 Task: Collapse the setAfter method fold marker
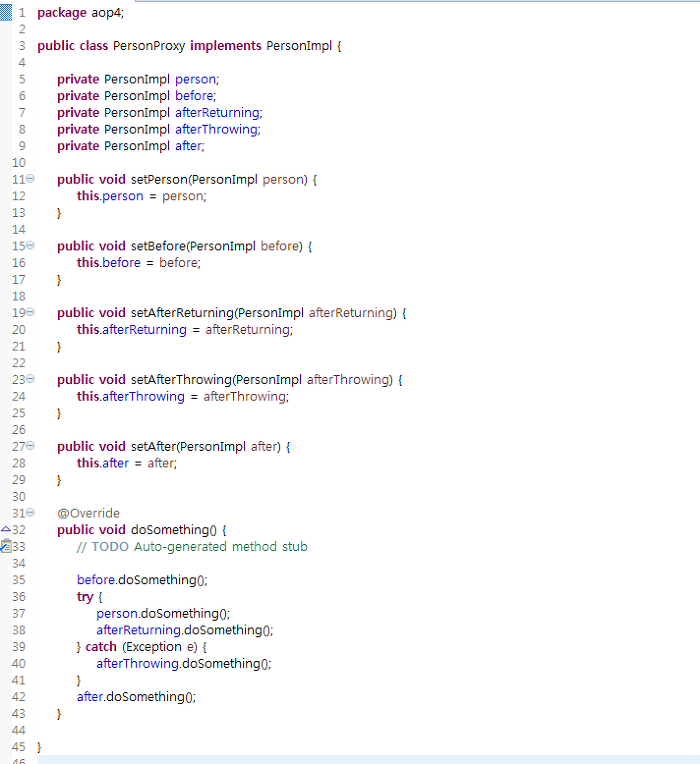click(30, 445)
